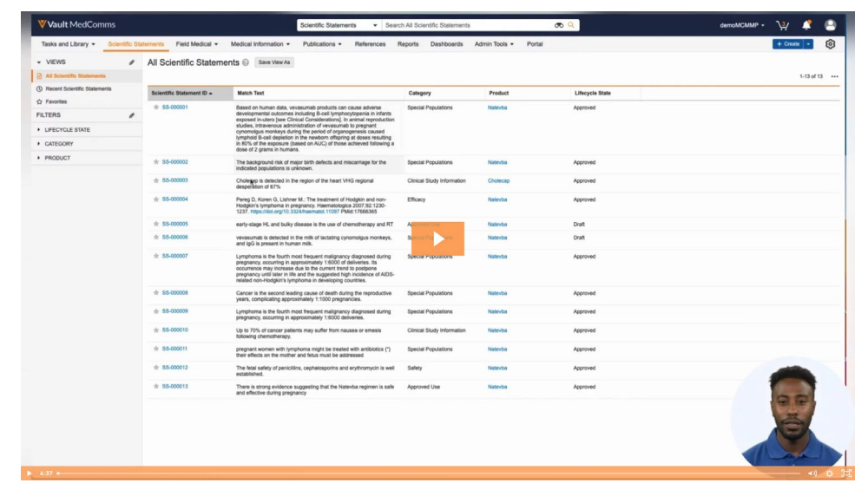The width and height of the screenshot is (868, 496).
Task: Open the Field Medical menu
Action: click(x=196, y=44)
